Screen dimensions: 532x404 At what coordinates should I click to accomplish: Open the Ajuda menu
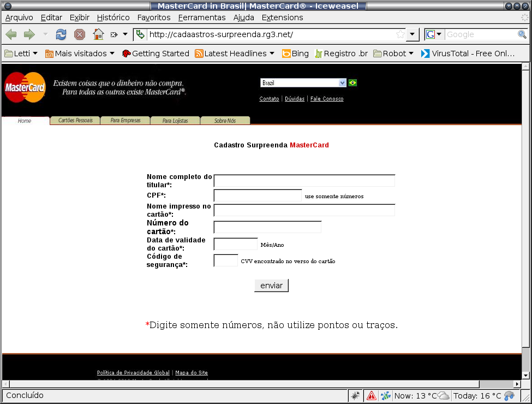click(x=243, y=17)
